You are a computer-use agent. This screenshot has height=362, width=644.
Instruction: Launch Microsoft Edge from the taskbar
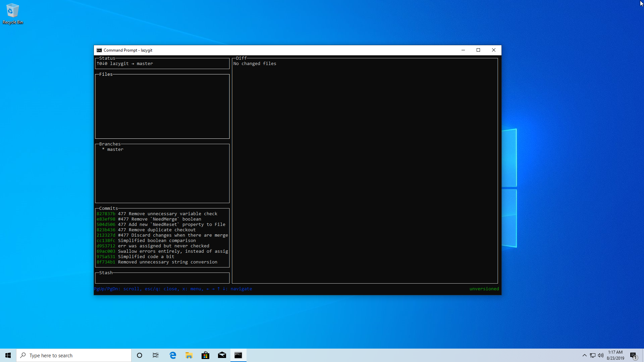click(x=173, y=355)
